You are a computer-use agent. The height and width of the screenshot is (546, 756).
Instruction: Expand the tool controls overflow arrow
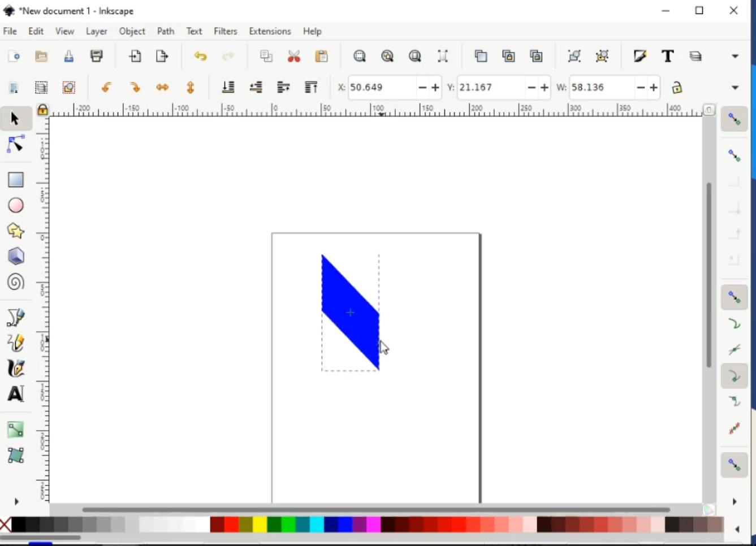pyautogui.click(x=735, y=88)
